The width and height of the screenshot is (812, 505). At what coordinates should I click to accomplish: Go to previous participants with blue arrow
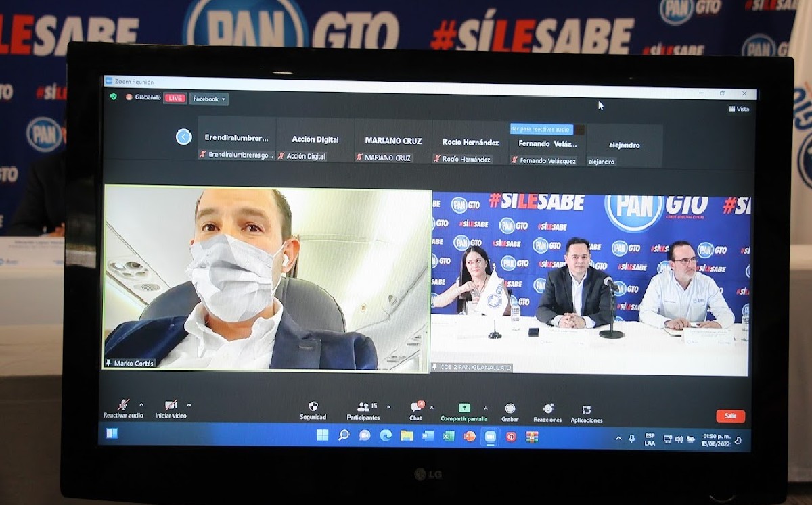184,137
